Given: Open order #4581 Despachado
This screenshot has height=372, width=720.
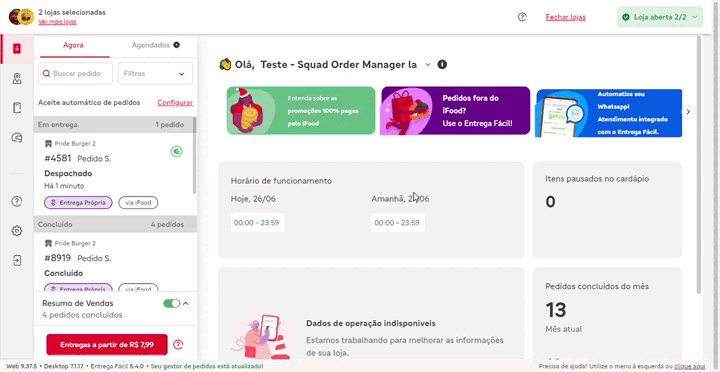Looking at the screenshot, I should 113,174.
